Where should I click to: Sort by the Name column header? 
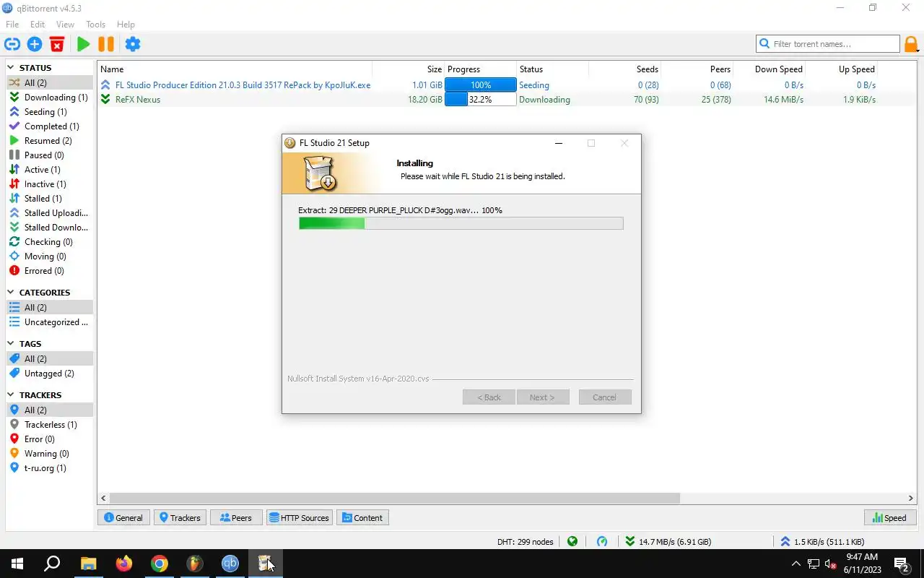pyautogui.click(x=235, y=69)
